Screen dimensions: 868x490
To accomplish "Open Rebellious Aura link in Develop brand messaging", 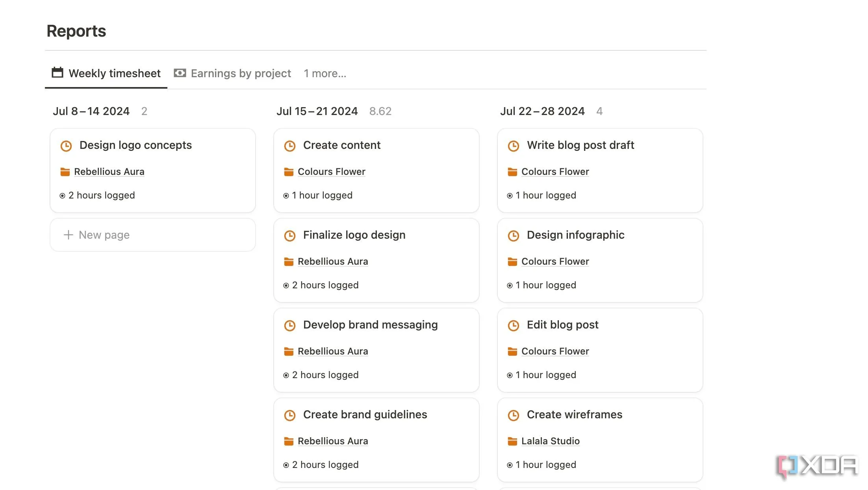I will point(333,351).
